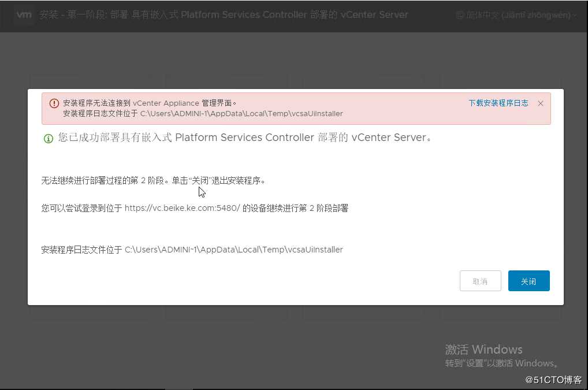Click the 安装程序无法连接到 vCenter Appliance error text
Screen dimensions: 588x390
[150, 103]
